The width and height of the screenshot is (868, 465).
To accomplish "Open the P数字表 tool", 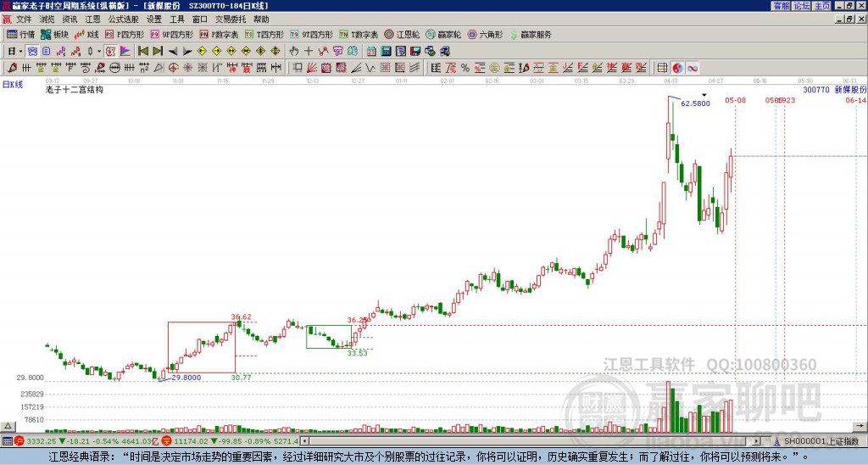I will (x=219, y=34).
